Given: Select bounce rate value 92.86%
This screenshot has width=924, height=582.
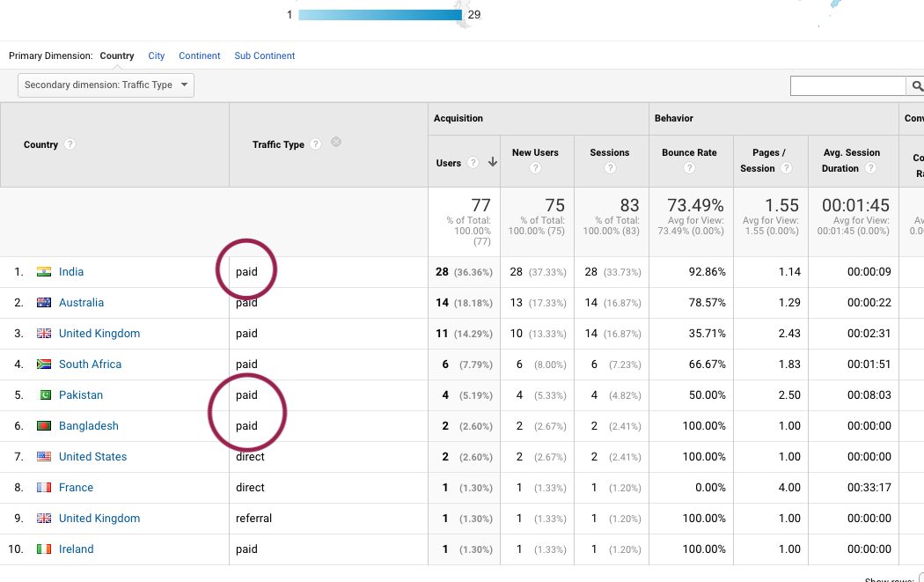Looking at the screenshot, I should pos(708,272).
